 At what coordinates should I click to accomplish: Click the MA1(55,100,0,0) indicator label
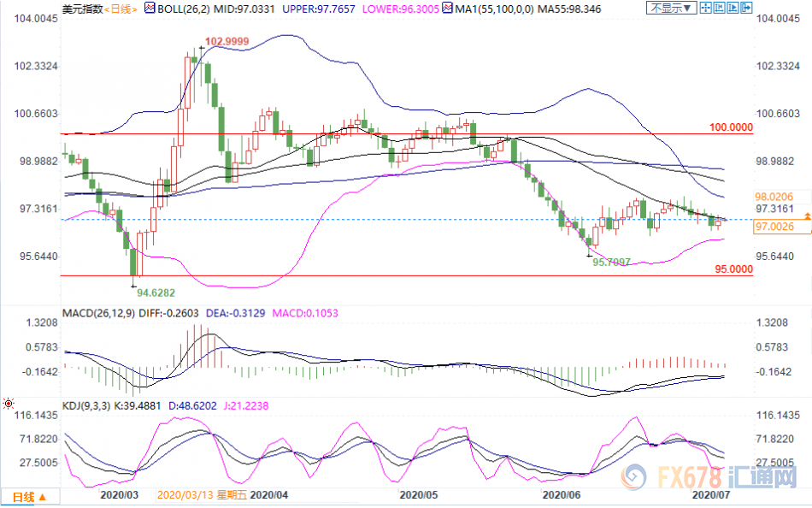(494, 9)
